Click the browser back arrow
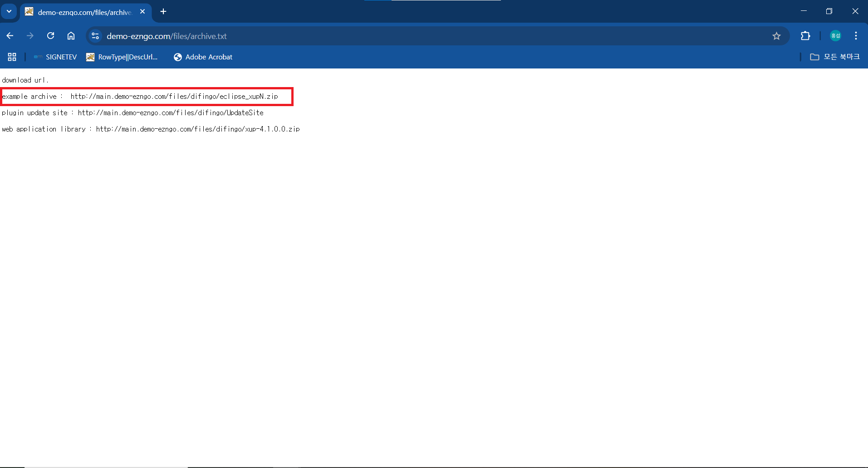868x468 pixels. coord(10,36)
